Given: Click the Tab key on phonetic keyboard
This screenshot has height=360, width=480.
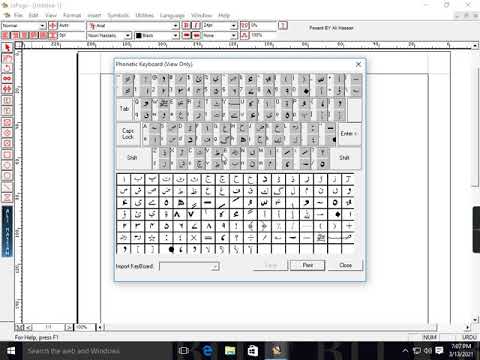Looking at the screenshot, I should pos(124,109).
